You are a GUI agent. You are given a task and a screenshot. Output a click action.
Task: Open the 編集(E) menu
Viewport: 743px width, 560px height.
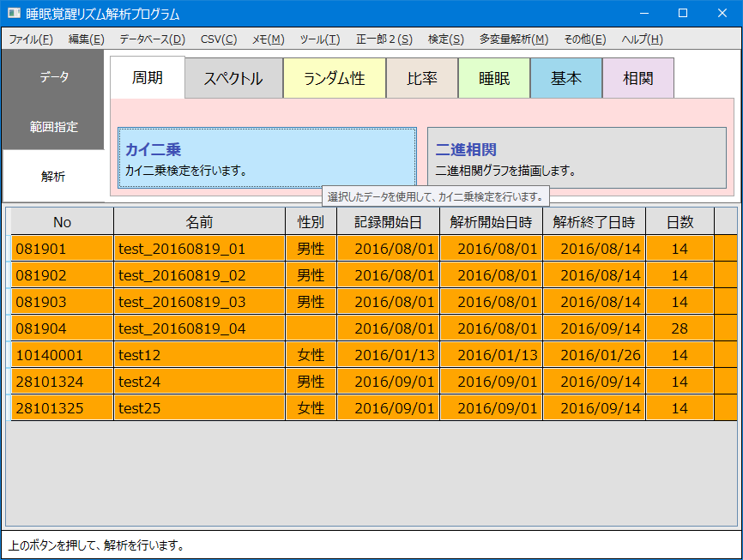point(87,39)
